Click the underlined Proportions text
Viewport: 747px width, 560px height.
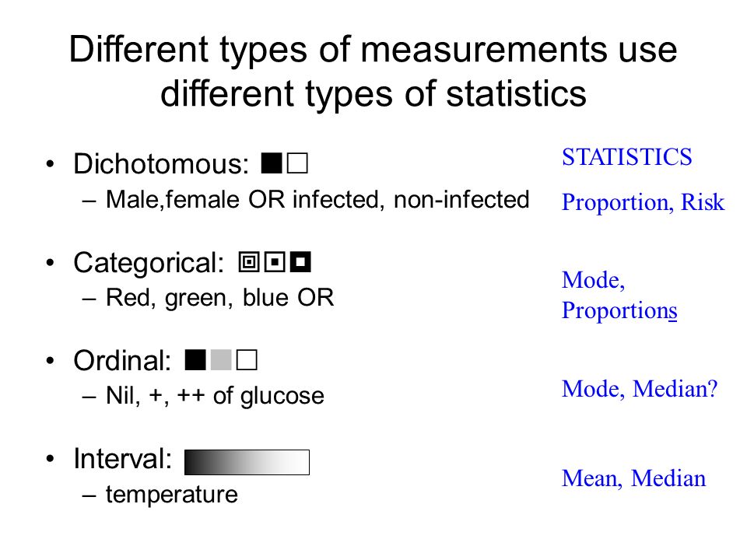pyautogui.click(x=619, y=311)
